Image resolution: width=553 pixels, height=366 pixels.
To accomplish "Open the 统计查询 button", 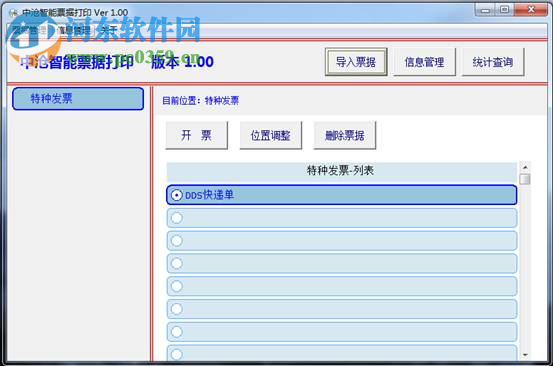I will tap(493, 62).
